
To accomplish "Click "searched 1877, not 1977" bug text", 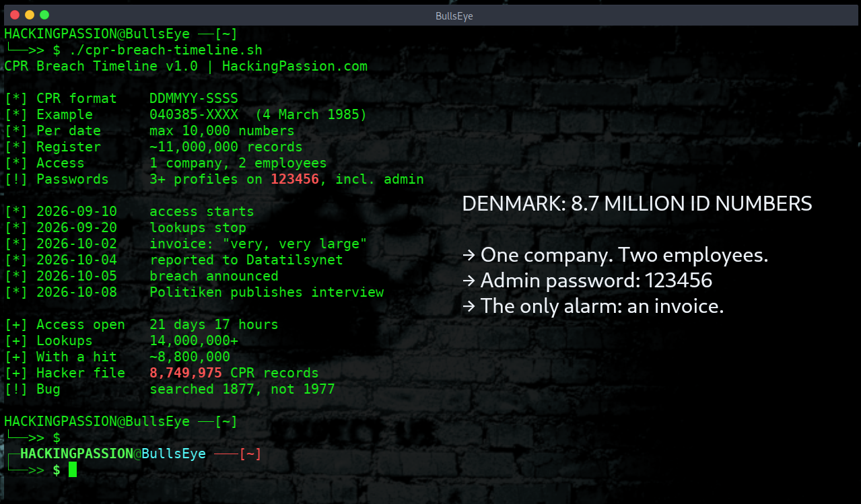I will point(242,390).
